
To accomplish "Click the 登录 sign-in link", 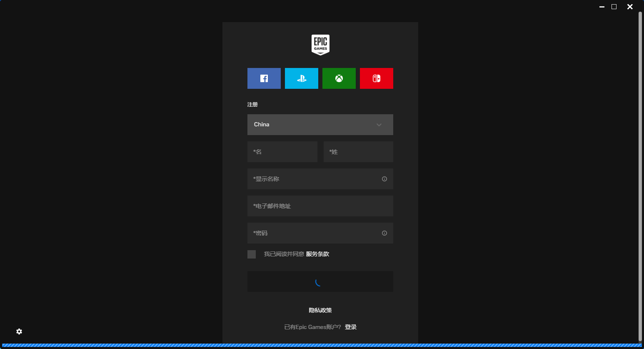I will (x=351, y=327).
